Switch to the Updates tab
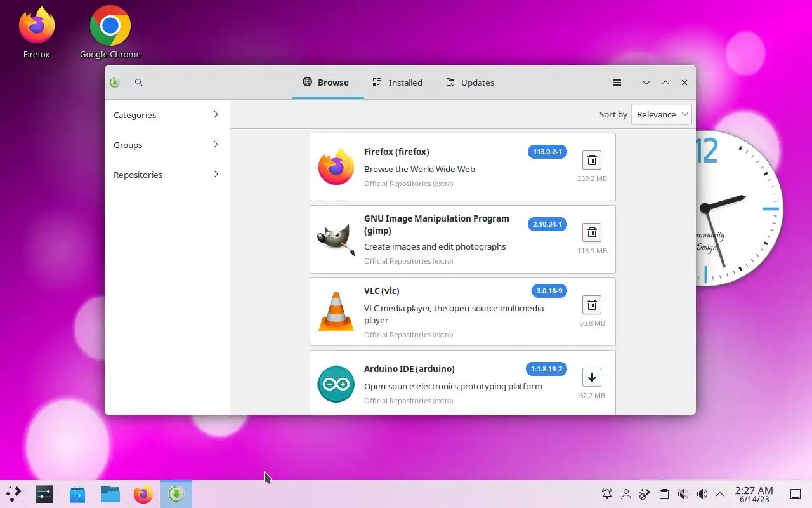812x508 pixels. click(x=470, y=83)
